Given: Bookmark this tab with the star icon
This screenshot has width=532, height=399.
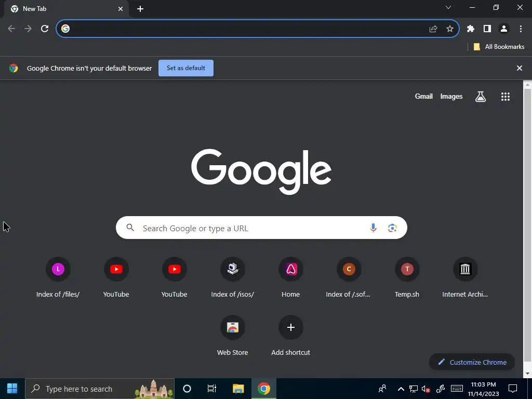Looking at the screenshot, I should click(450, 29).
